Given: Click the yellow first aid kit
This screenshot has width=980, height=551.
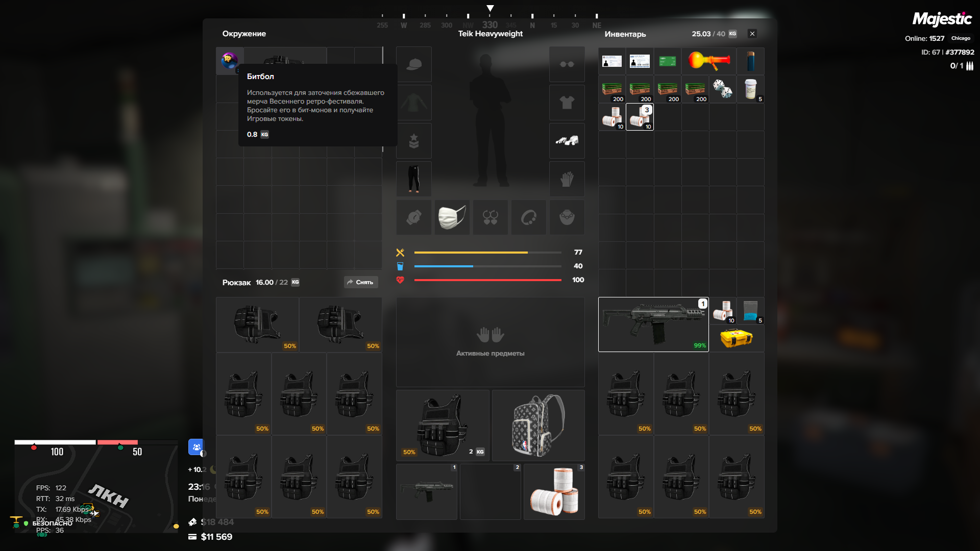Looking at the screenshot, I should 736,338.
